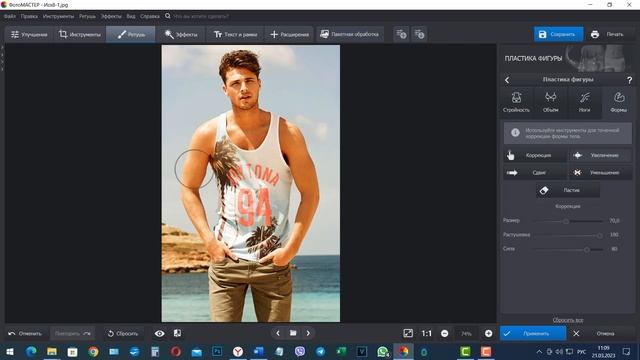Viewport: 640px width, 360px height.
Task: Open the Вид menu
Action: click(131, 16)
